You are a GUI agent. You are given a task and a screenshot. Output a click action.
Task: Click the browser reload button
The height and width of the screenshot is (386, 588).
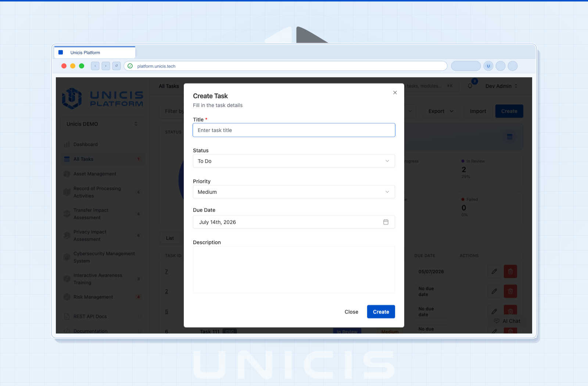tap(116, 66)
